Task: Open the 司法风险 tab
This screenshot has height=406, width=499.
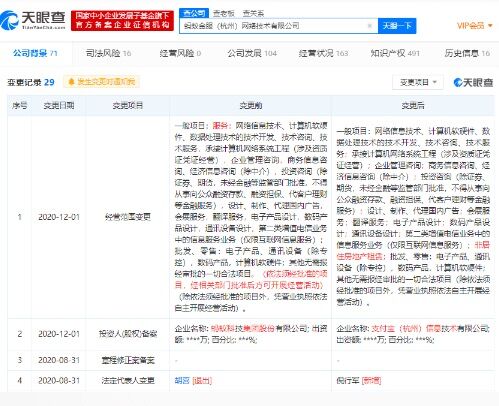Action: point(108,53)
